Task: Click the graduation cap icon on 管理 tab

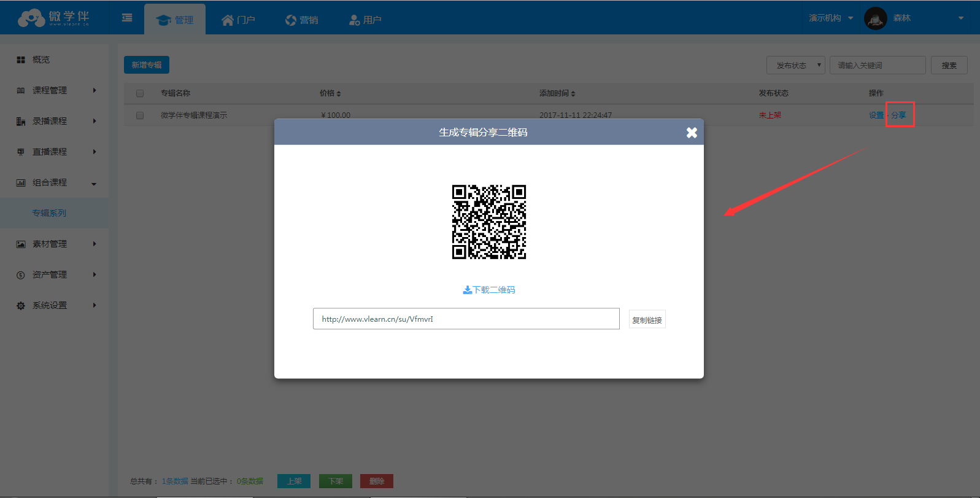Action: click(163, 20)
